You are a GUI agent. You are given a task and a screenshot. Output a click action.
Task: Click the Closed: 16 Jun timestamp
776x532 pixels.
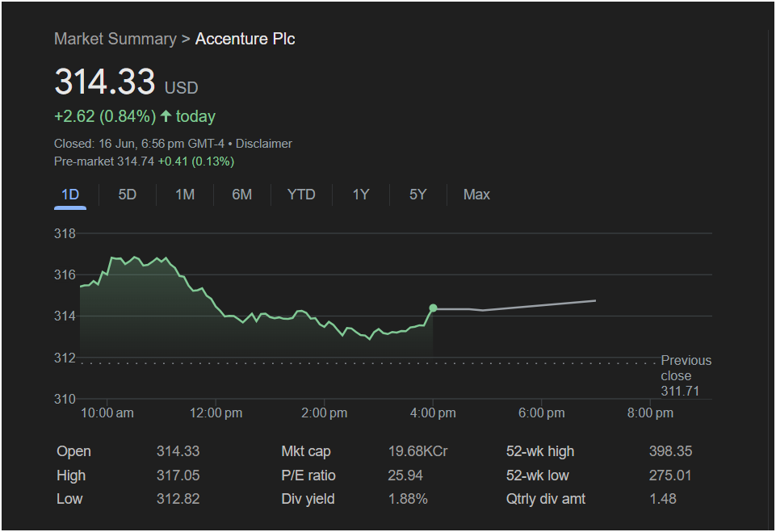139,144
